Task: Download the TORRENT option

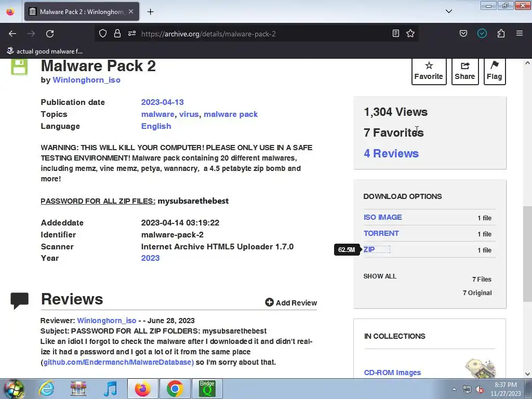Action: tap(381, 233)
